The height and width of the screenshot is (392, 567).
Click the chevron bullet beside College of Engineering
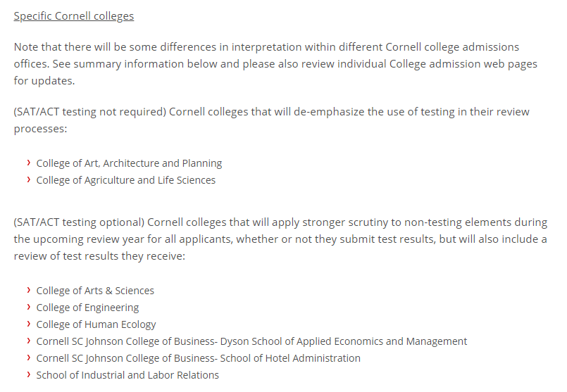pyautogui.click(x=28, y=307)
